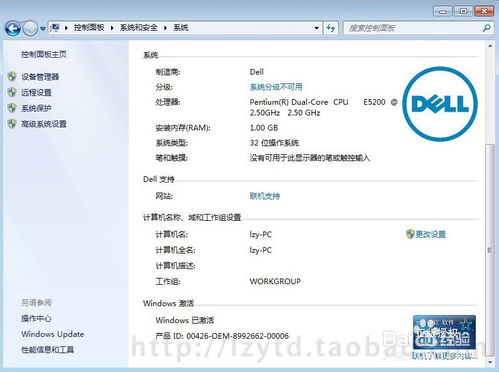Click the Dell logo image

[440, 104]
